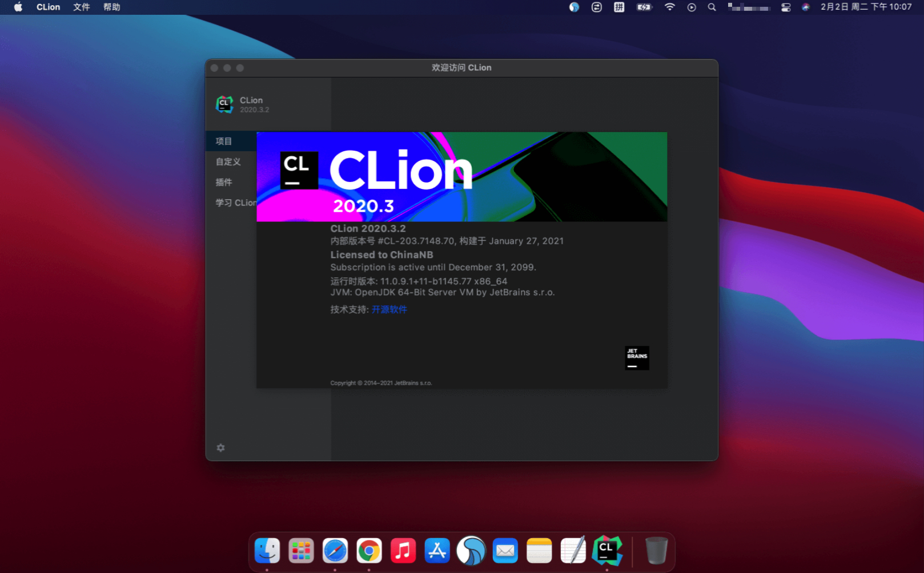Click the JVM OpenJDK line
The image size is (924, 573).
click(443, 292)
